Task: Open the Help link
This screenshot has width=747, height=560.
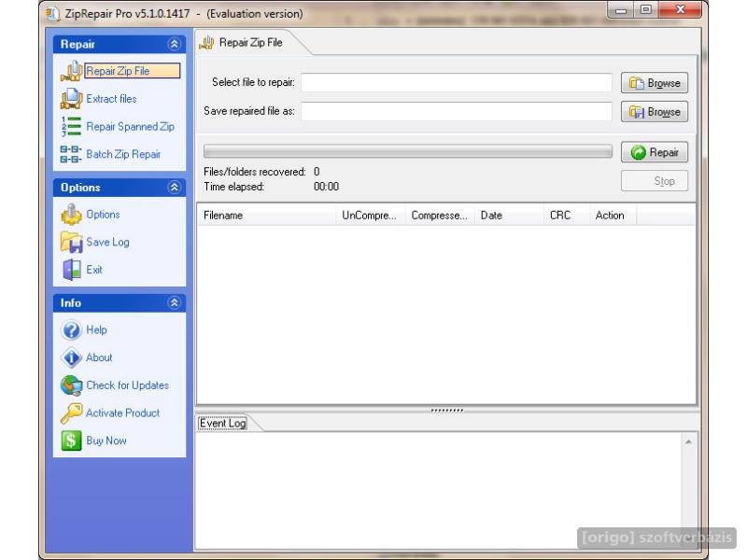Action: (x=96, y=330)
